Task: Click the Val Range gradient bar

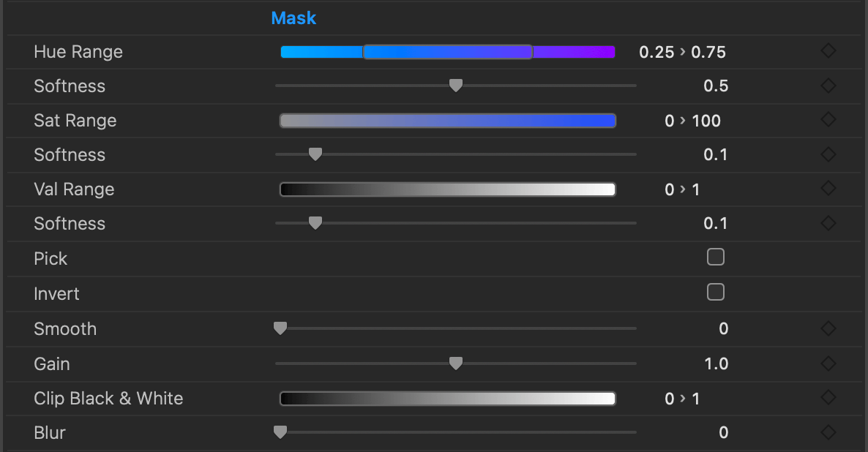Action: 447,189
